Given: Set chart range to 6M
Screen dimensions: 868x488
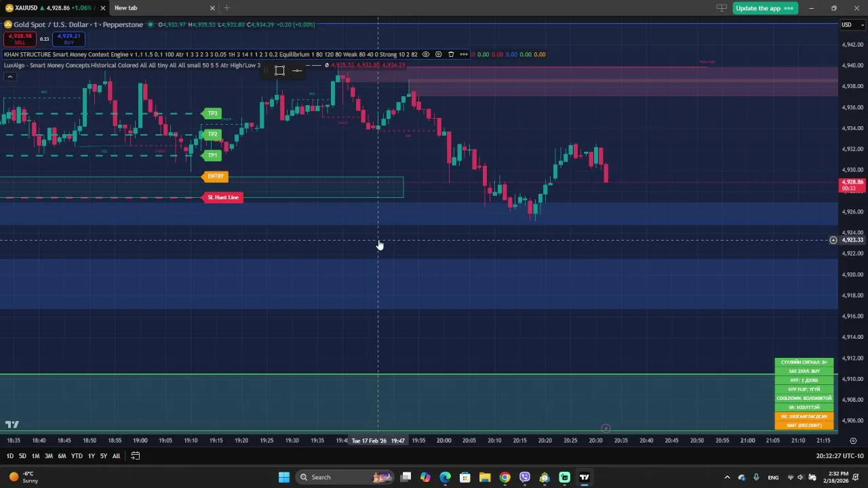Looking at the screenshot, I should pyautogui.click(x=62, y=456).
